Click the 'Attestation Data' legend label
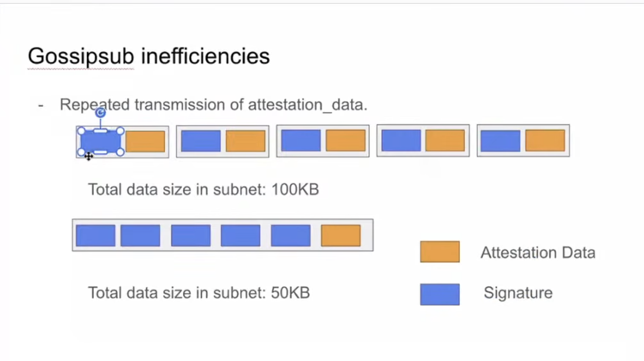This screenshot has width=644, height=361. tap(538, 253)
